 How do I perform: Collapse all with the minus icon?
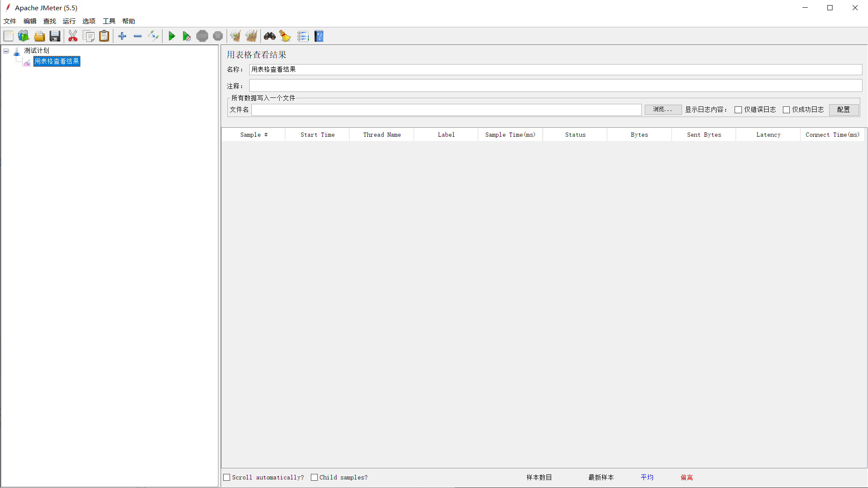pyautogui.click(x=138, y=36)
